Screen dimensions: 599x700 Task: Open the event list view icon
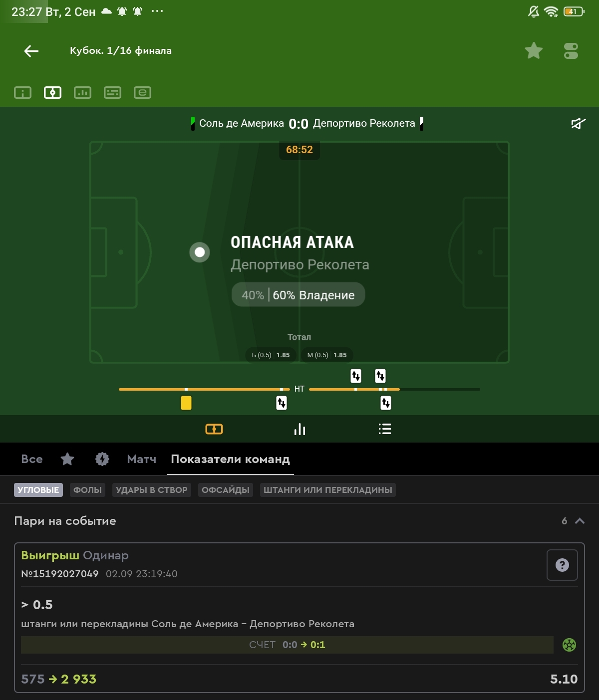tap(384, 429)
